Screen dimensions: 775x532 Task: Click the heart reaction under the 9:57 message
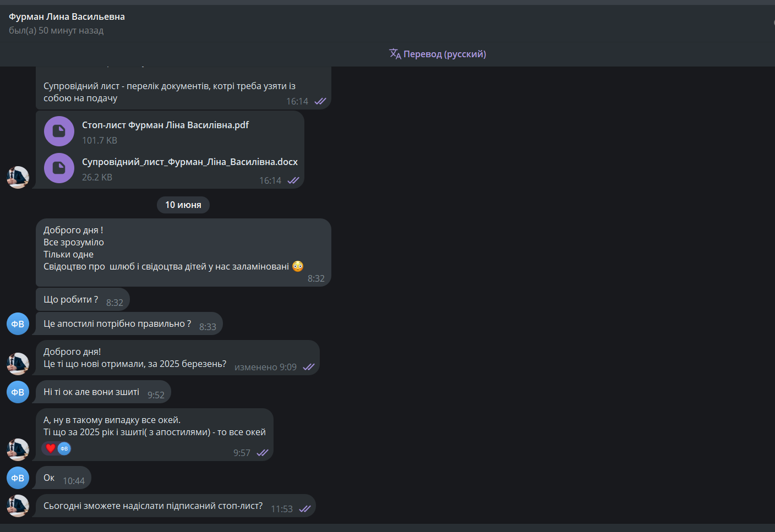(51, 448)
